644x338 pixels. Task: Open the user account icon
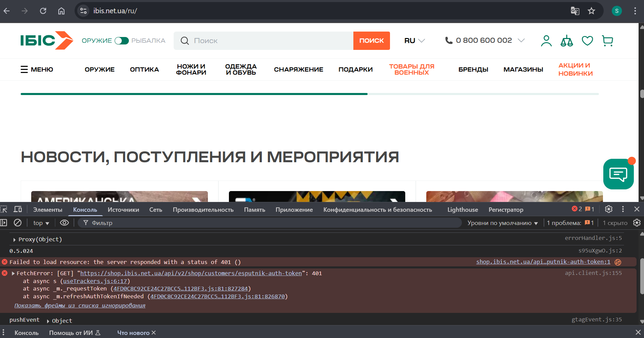tap(546, 41)
